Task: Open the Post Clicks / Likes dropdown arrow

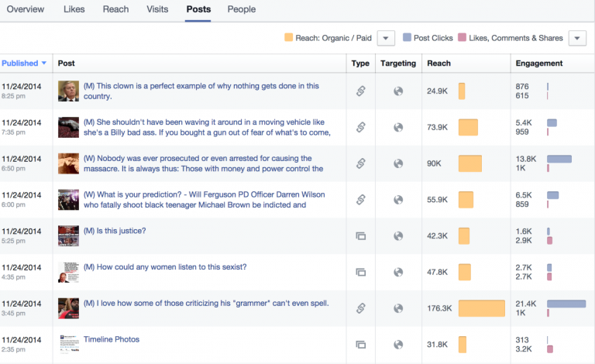Action: pyautogui.click(x=577, y=38)
